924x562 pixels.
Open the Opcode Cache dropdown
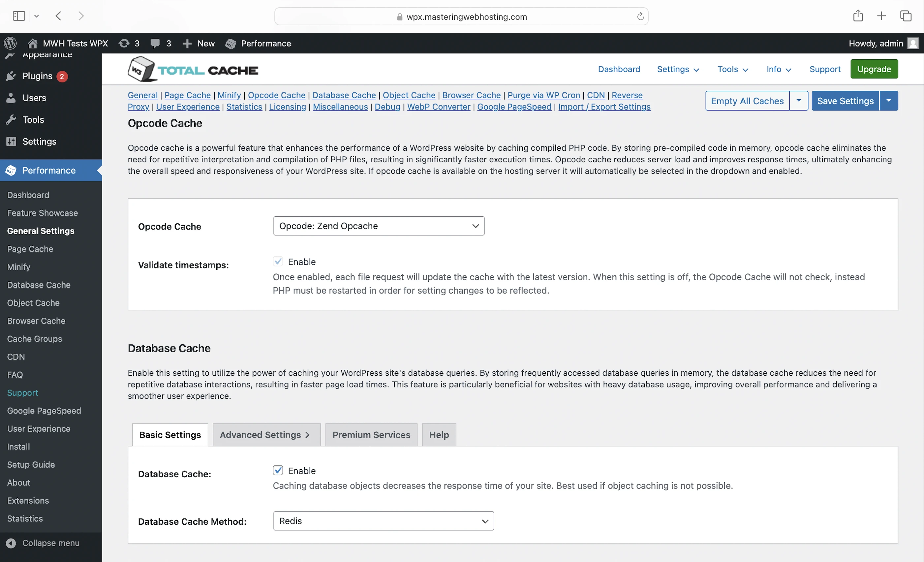(378, 226)
